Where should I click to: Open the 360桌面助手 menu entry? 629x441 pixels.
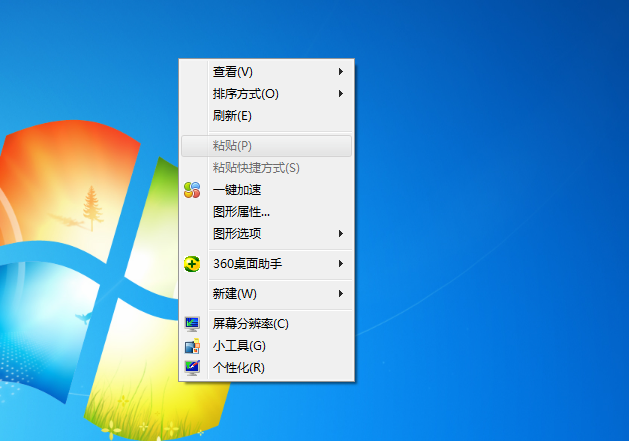pyautogui.click(x=266, y=264)
